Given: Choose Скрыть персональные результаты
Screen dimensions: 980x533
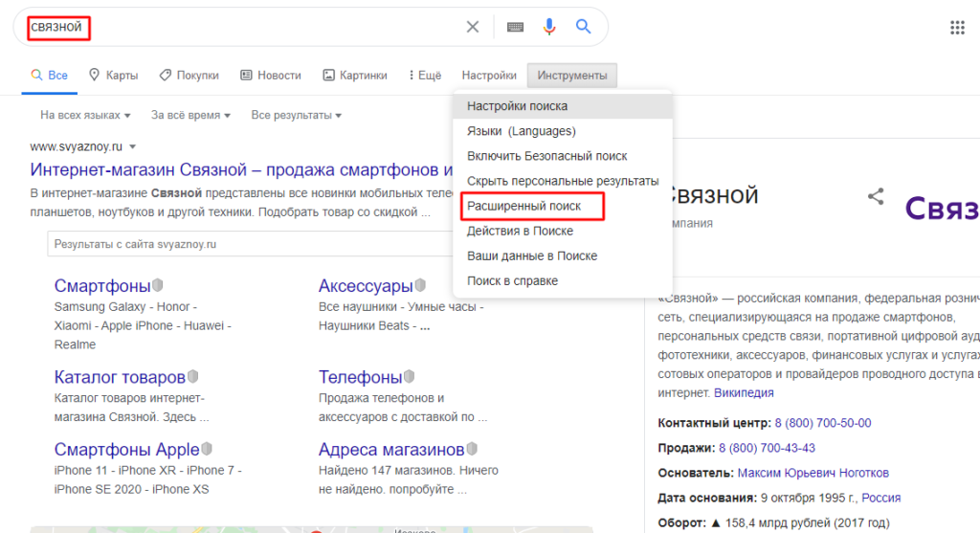Looking at the screenshot, I should coord(563,181).
